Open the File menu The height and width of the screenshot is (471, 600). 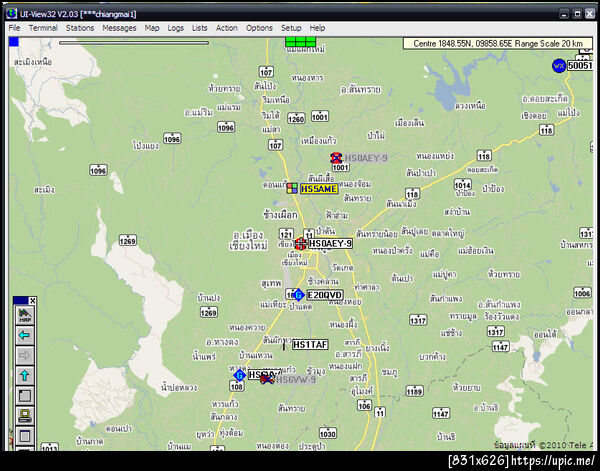(14, 28)
